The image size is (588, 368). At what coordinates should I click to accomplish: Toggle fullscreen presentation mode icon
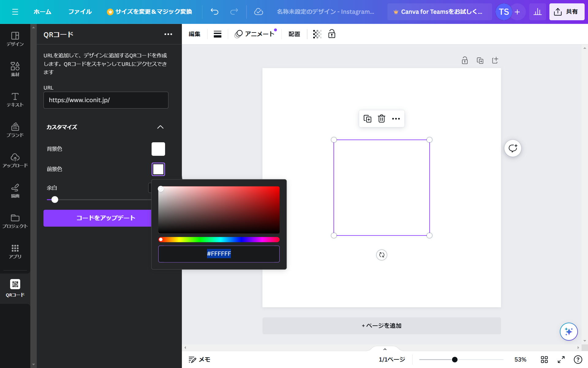561,359
